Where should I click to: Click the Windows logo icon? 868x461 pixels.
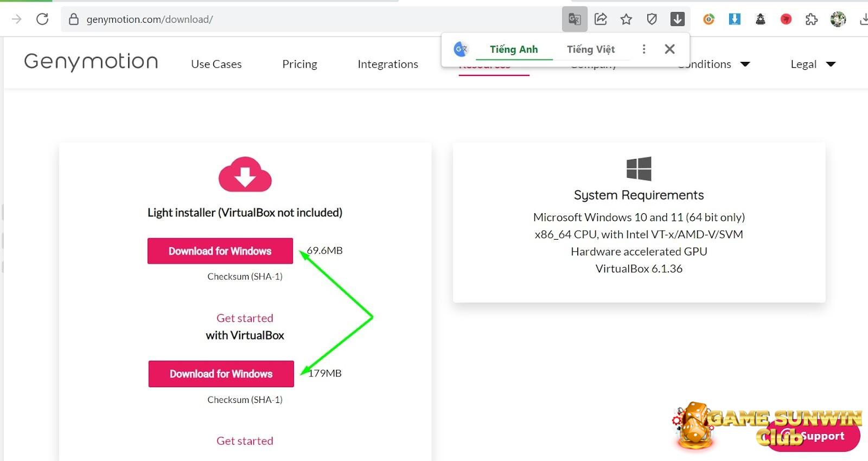point(639,169)
